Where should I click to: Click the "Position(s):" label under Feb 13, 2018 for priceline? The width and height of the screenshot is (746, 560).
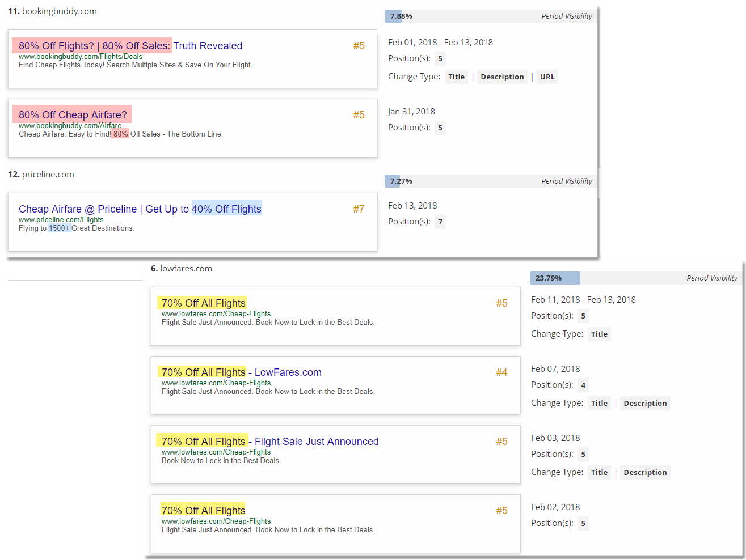click(409, 222)
